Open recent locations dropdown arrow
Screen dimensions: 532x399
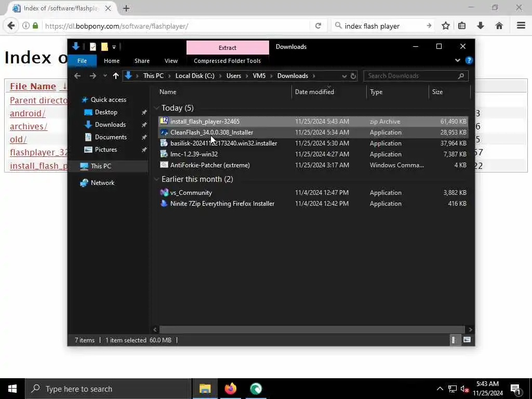[x=105, y=76]
